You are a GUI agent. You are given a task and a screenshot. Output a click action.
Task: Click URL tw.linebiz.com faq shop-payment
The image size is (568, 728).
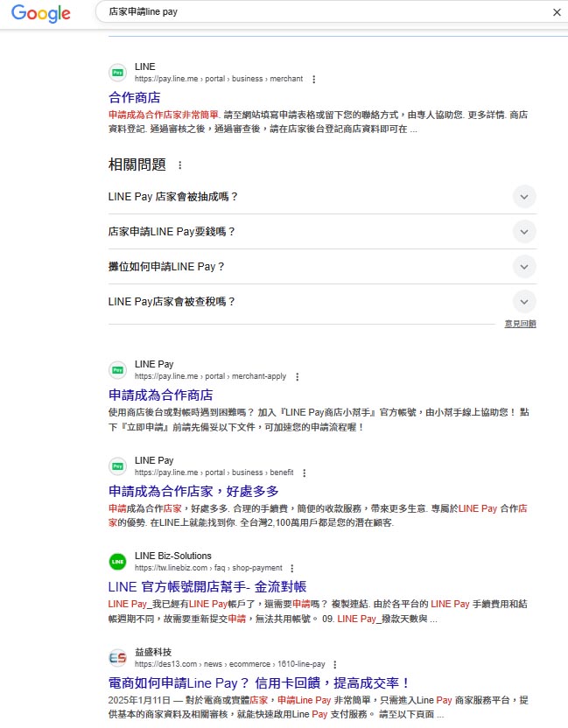[208, 568]
